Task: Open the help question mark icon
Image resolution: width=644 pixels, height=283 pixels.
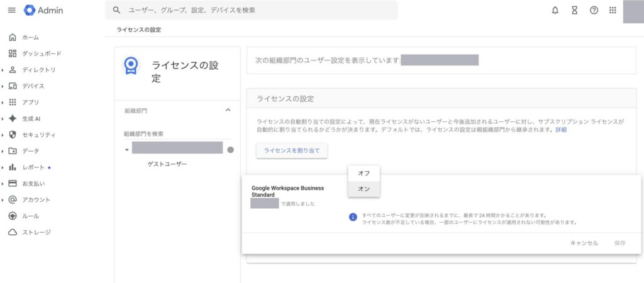Action: [594, 11]
